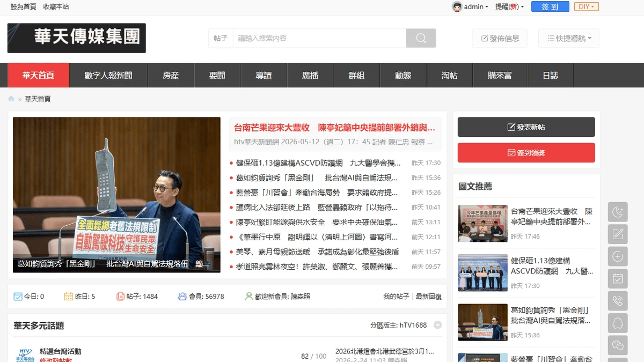This screenshot has width=644, height=362.
Task: Open the 房産 navigation tab
Action: [171, 75]
